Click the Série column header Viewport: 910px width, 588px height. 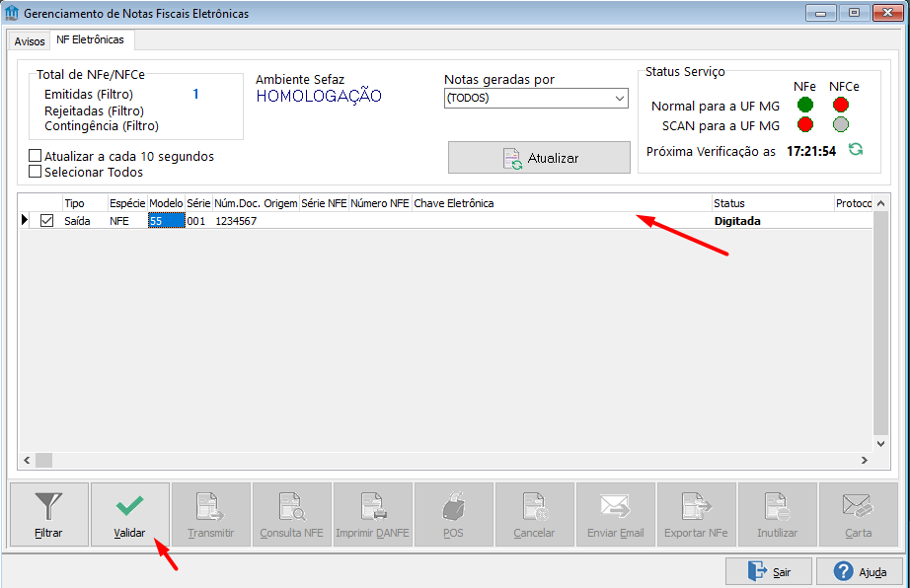199,203
